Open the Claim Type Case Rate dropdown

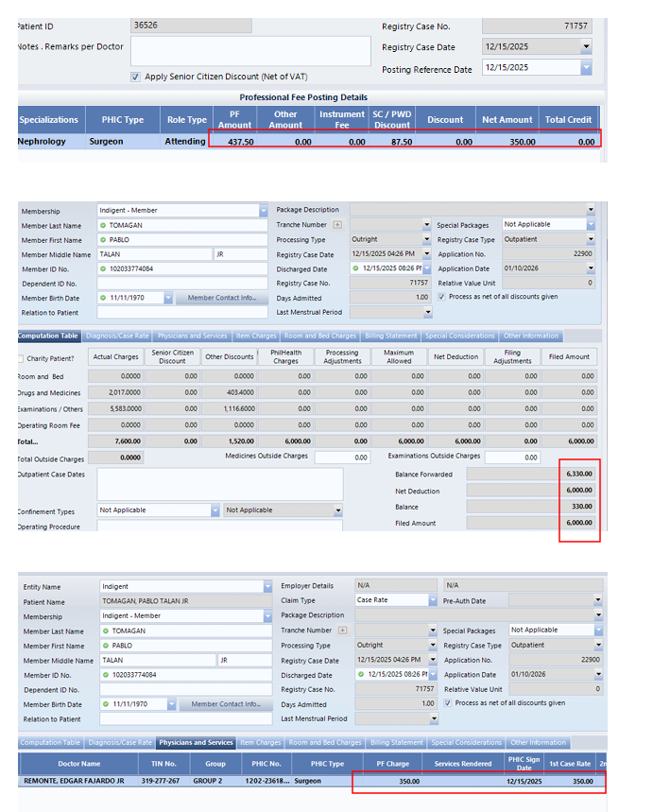tap(433, 600)
